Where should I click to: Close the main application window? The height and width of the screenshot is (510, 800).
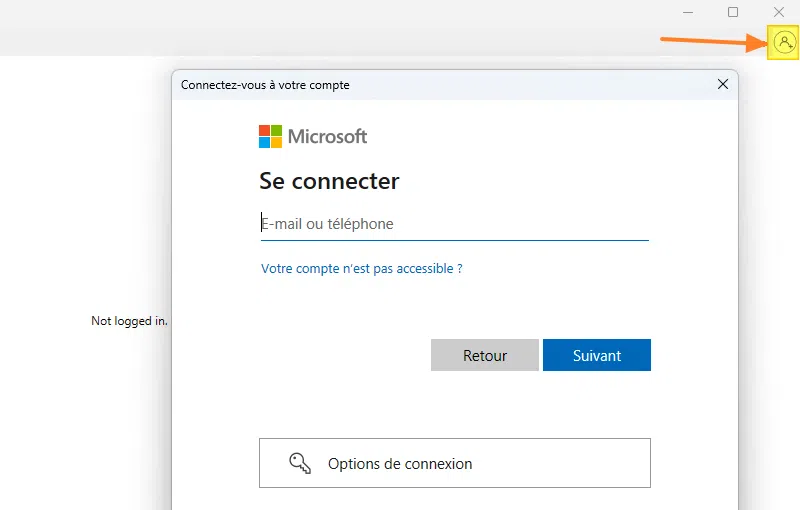pos(779,12)
